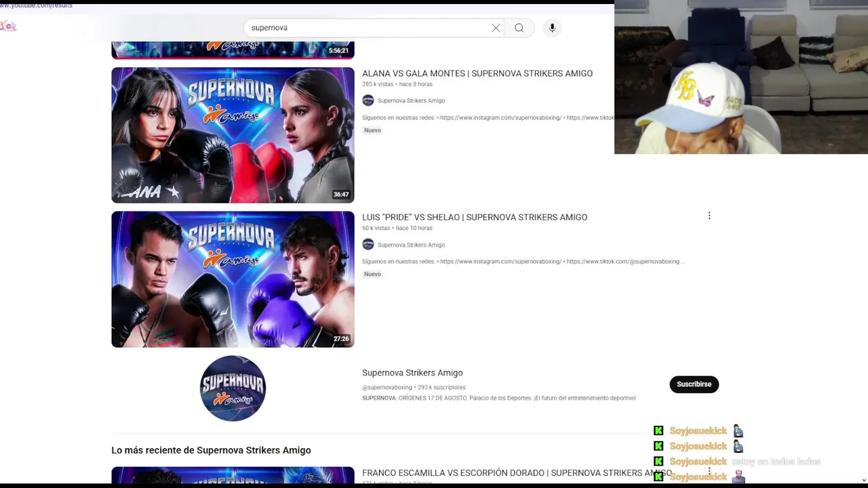
Task: Click the 'estoy en todos lados' chat message
Action: pos(776,462)
